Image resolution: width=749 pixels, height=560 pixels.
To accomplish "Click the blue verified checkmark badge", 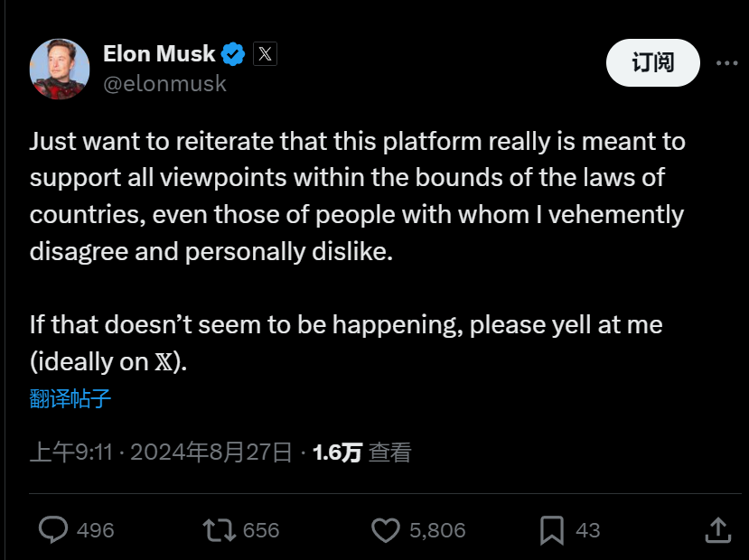I will coord(234,54).
